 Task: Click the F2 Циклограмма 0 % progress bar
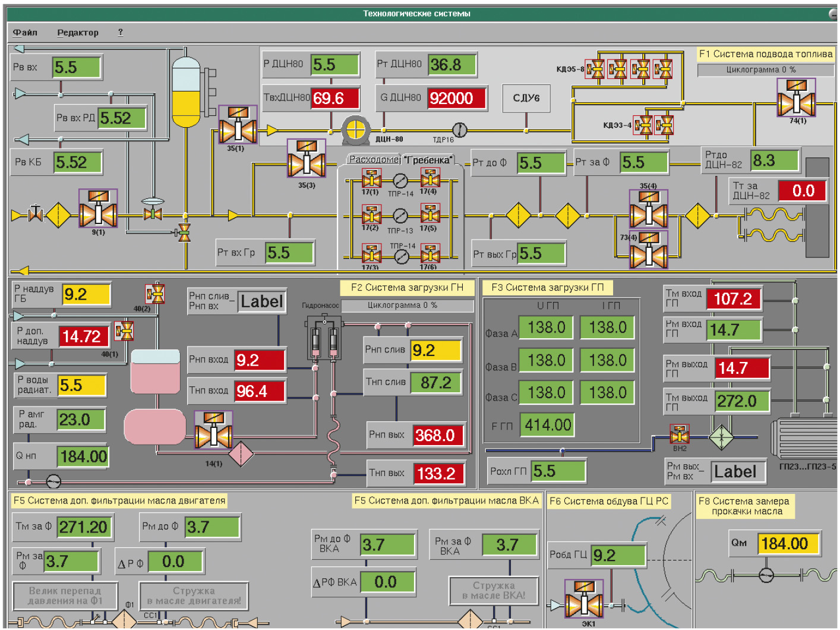point(408,305)
